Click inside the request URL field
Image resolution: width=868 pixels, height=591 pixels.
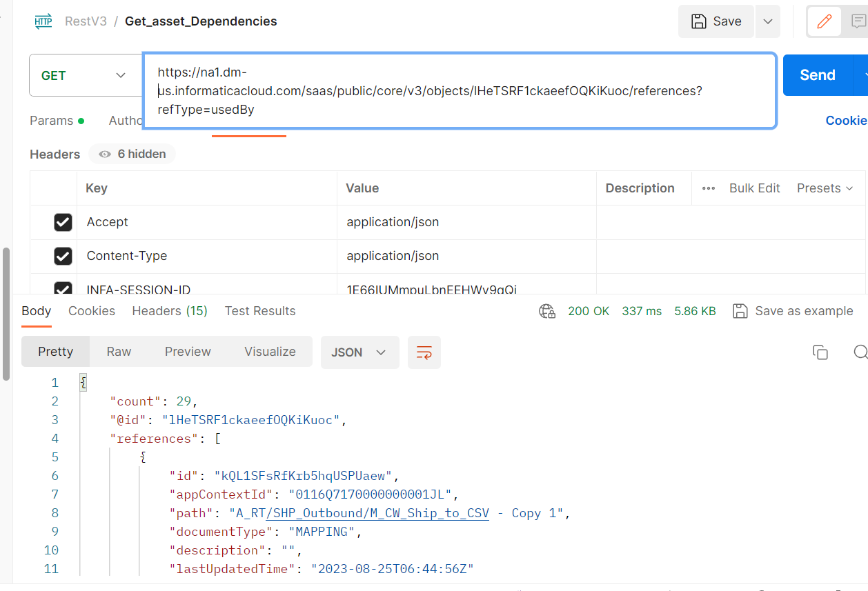[460, 90]
